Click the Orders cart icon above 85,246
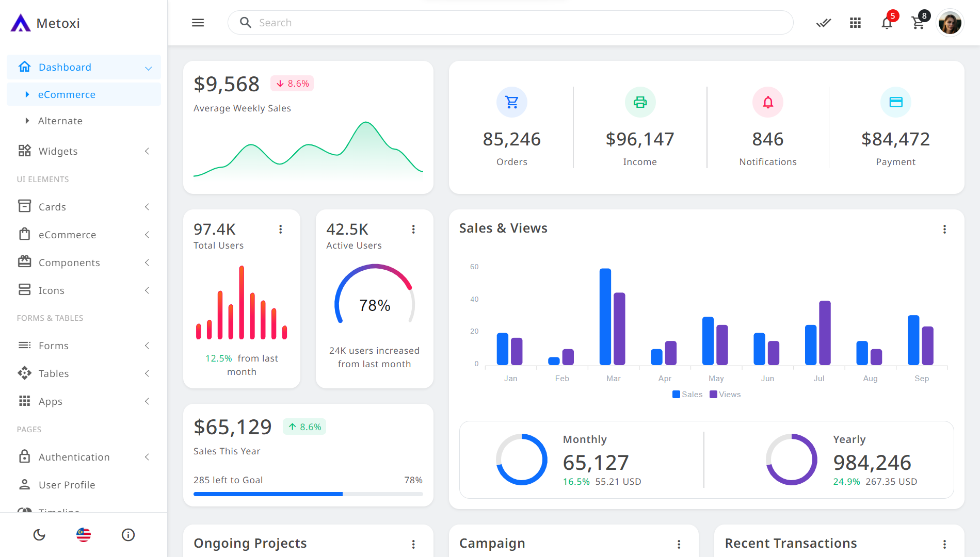This screenshot has height=557, width=980. 511,102
